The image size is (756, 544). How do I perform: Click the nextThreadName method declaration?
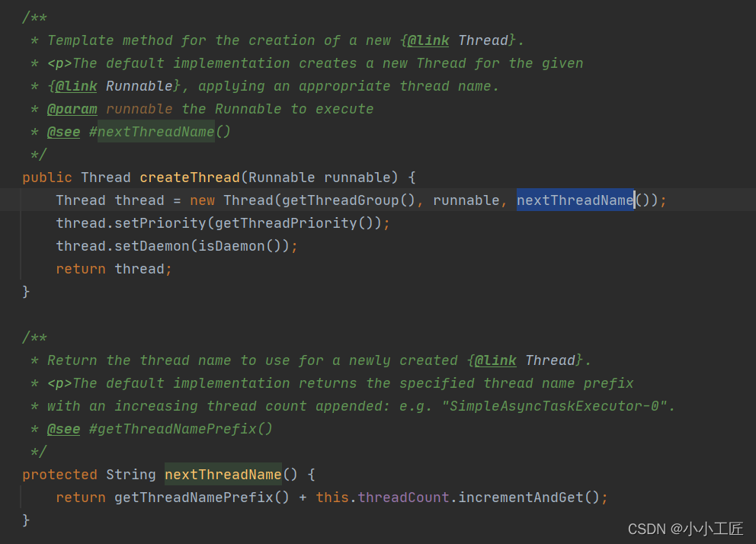[x=223, y=475]
